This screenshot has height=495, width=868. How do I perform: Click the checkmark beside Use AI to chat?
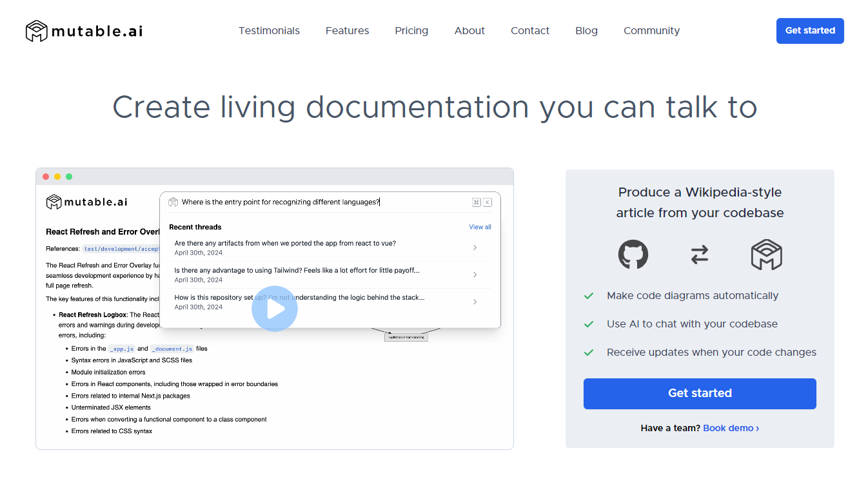tap(589, 324)
